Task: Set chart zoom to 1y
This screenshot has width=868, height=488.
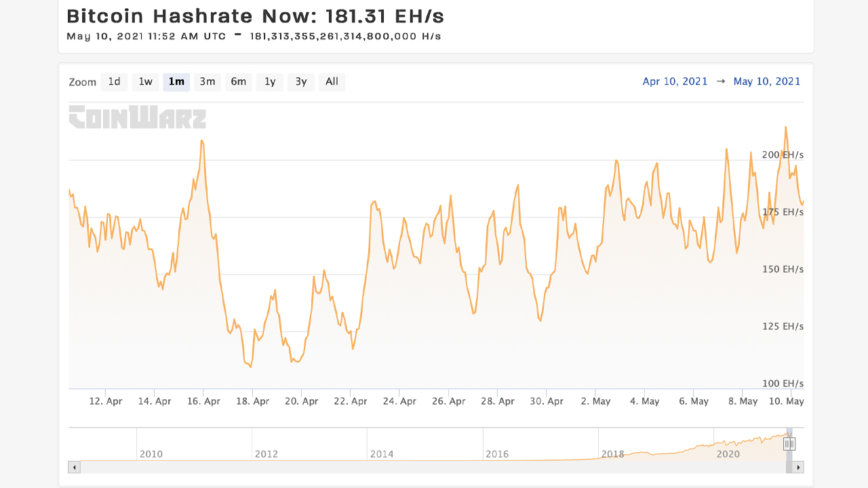Action: pyautogui.click(x=270, y=82)
